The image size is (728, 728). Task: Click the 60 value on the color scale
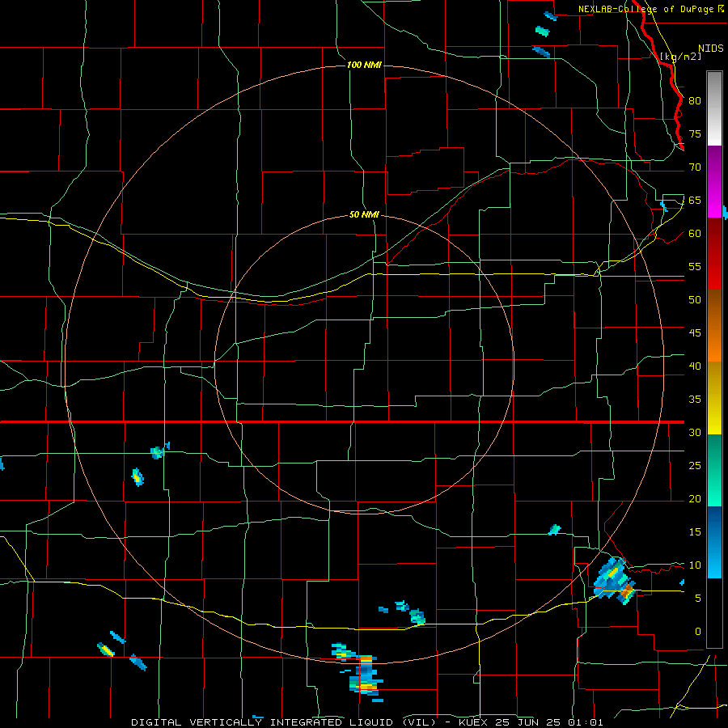click(x=695, y=234)
